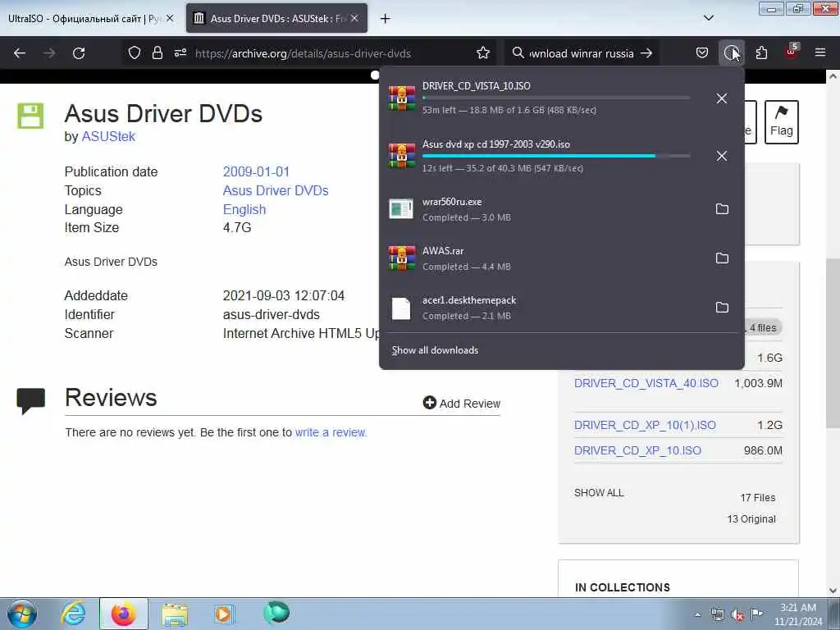840x630 pixels.
Task: Open the taskbar clock showing 3:21 AM
Action: pos(797,614)
